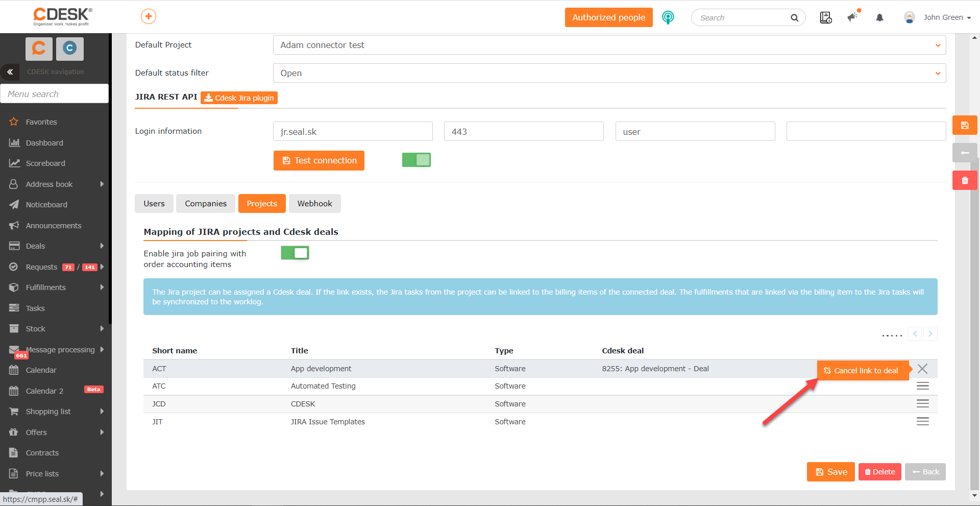
Task: Focus the Menu search field
Action: [55, 94]
